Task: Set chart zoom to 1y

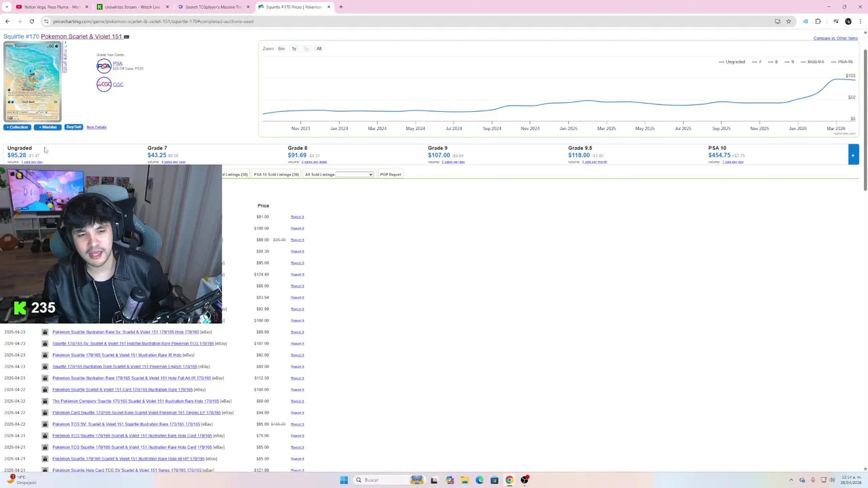Action: coord(294,49)
